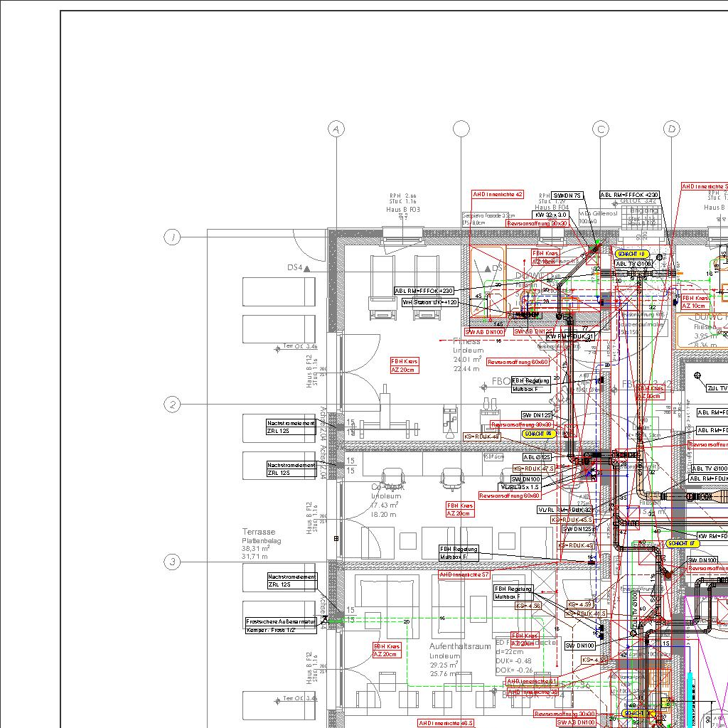Select the "MEA Gitterrost" note
The width and height of the screenshot is (728, 728).
point(598,213)
